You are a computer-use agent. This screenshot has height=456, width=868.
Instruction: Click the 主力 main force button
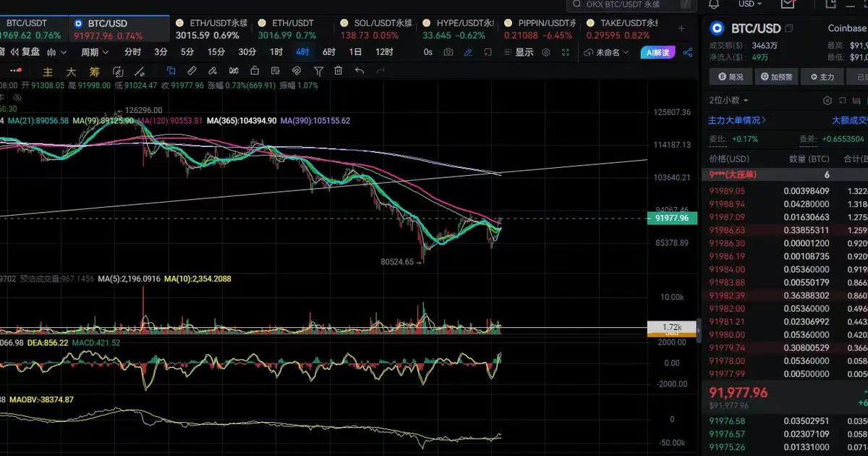pos(822,77)
